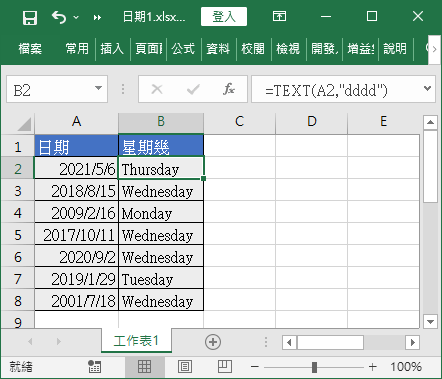Click cell containing Monday
Image resolution: width=442 pixels, height=379 pixels.
coord(161,212)
